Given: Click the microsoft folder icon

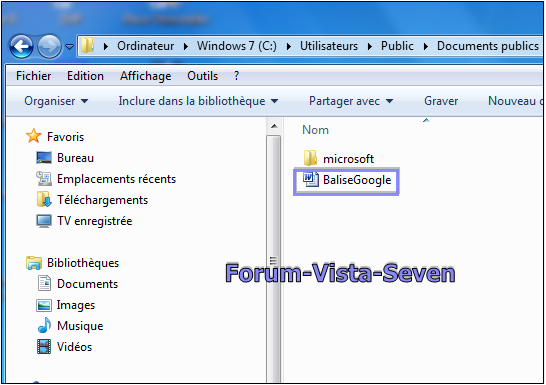Looking at the screenshot, I should (x=310, y=158).
